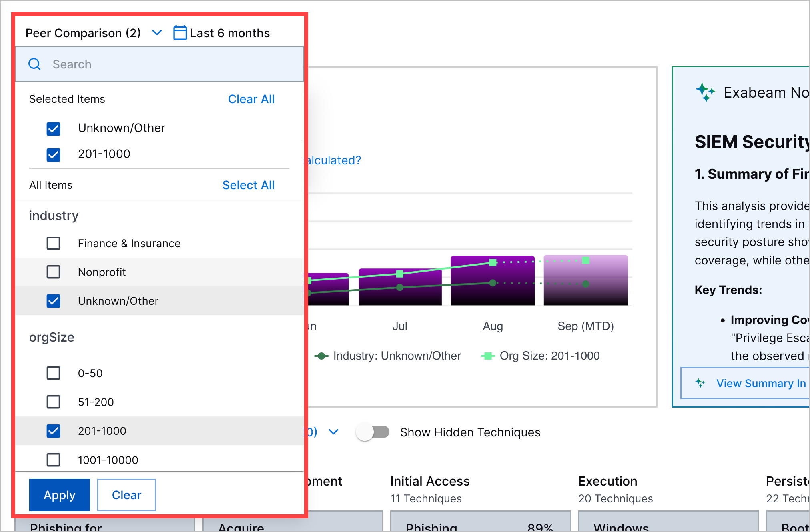
Task: Open the dropdown chevron left of Show Hidden Techniques
Action: (333, 432)
